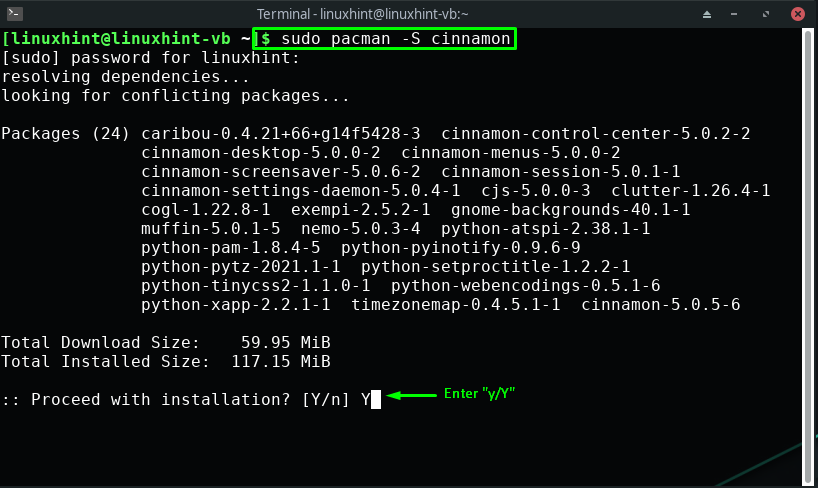Click the terminal cursor after Y
The width and height of the screenshot is (818, 488).
point(376,400)
